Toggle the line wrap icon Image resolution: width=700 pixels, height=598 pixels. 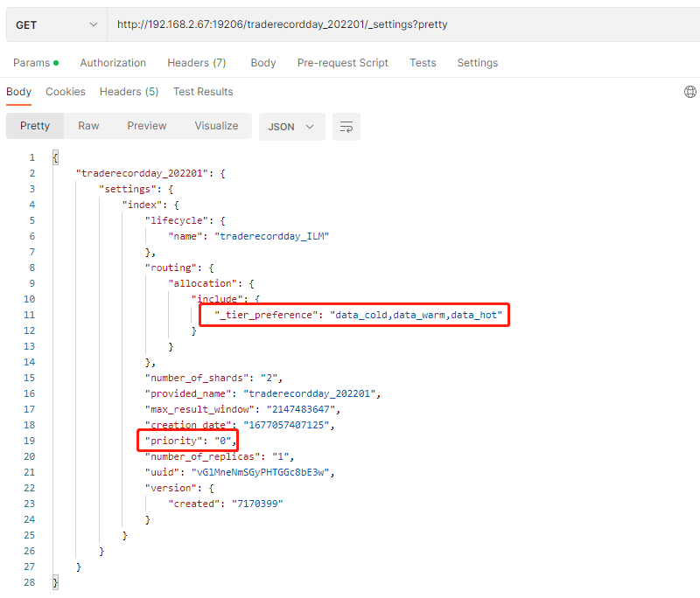click(346, 127)
